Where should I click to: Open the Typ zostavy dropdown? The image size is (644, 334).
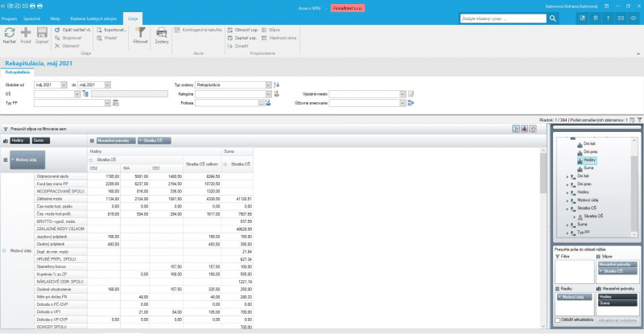(268, 84)
